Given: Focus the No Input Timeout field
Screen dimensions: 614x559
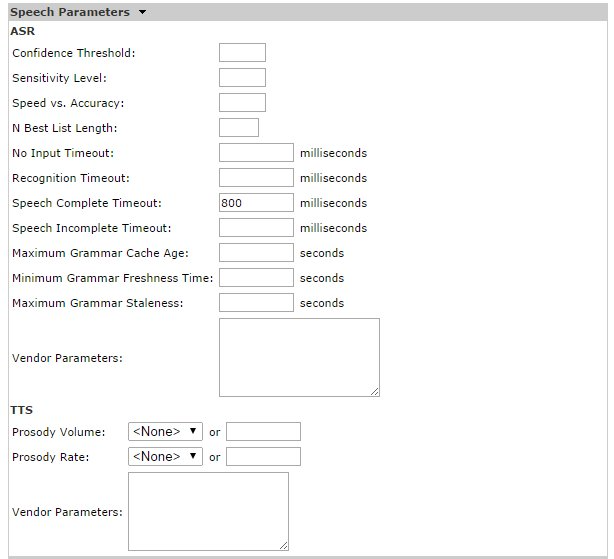Looking at the screenshot, I should coord(256,153).
